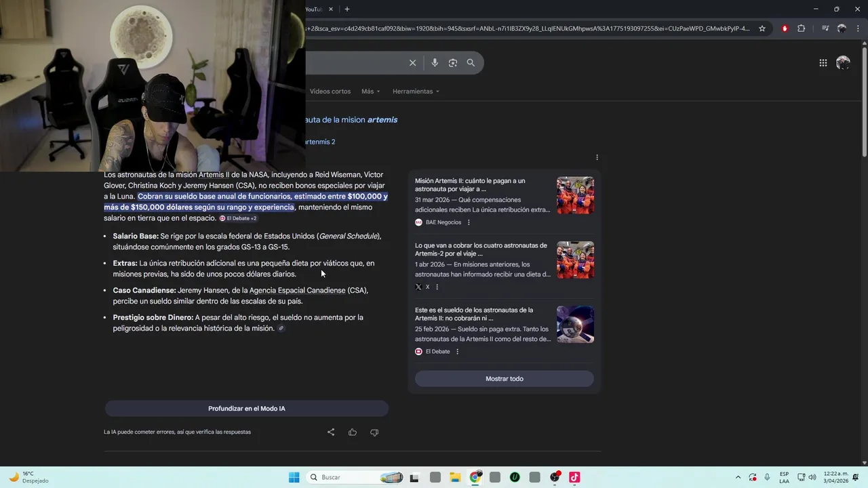The width and height of the screenshot is (868, 488).
Task: Open File Explorer from taskbar
Action: tap(455, 477)
